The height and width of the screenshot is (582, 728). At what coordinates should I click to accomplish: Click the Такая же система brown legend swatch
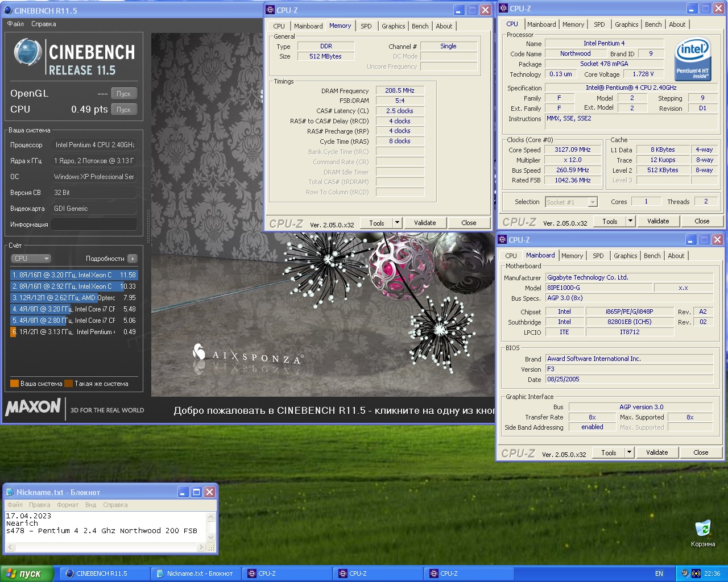[x=69, y=384]
